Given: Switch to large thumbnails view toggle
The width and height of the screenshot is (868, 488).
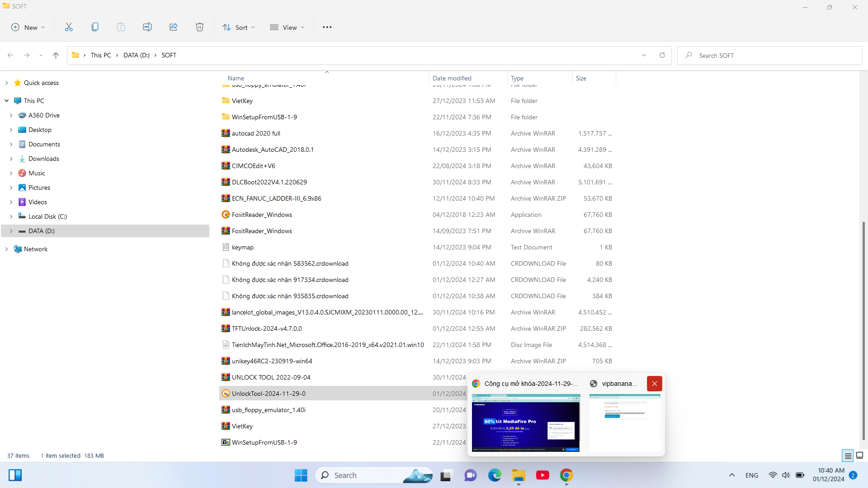Looking at the screenshot, I should [860, 455].
